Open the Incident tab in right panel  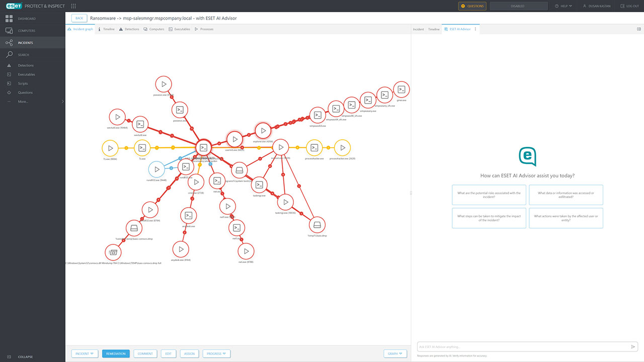tap(419, 29)
